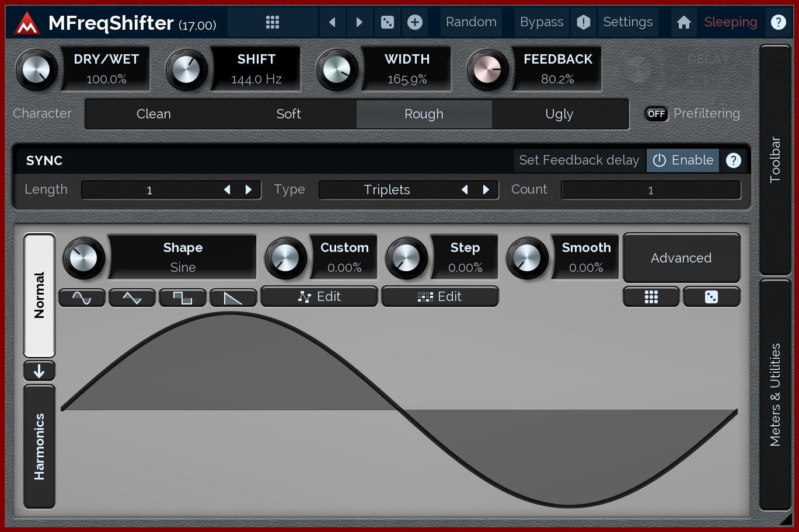Toggle the Bypass button
The height and width of the screenshot is (532, 799).
(x=541, y=22)
